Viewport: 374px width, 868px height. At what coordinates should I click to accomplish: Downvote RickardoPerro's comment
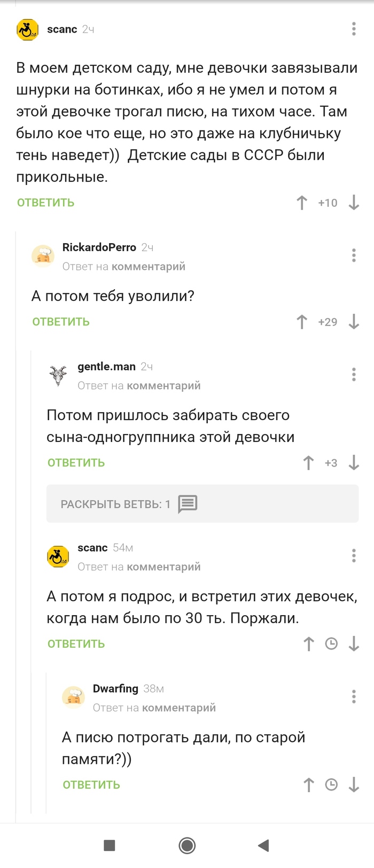tap(353, 322)
